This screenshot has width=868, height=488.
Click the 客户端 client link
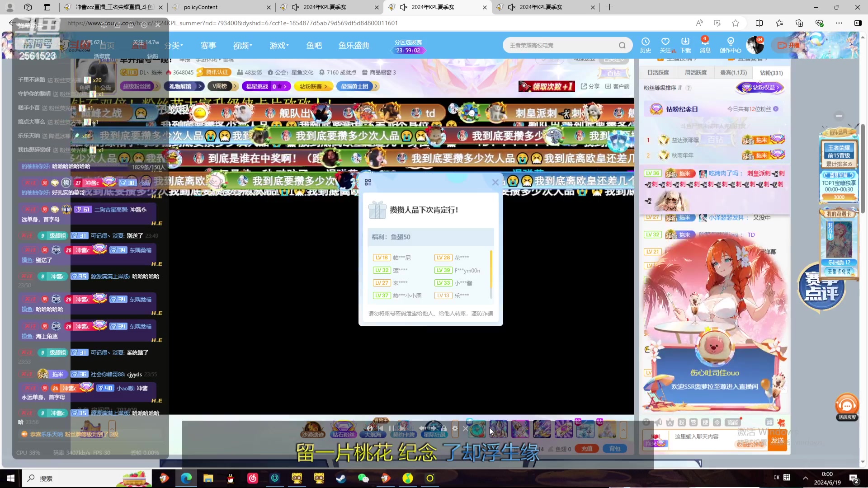(x=617, y=86)
